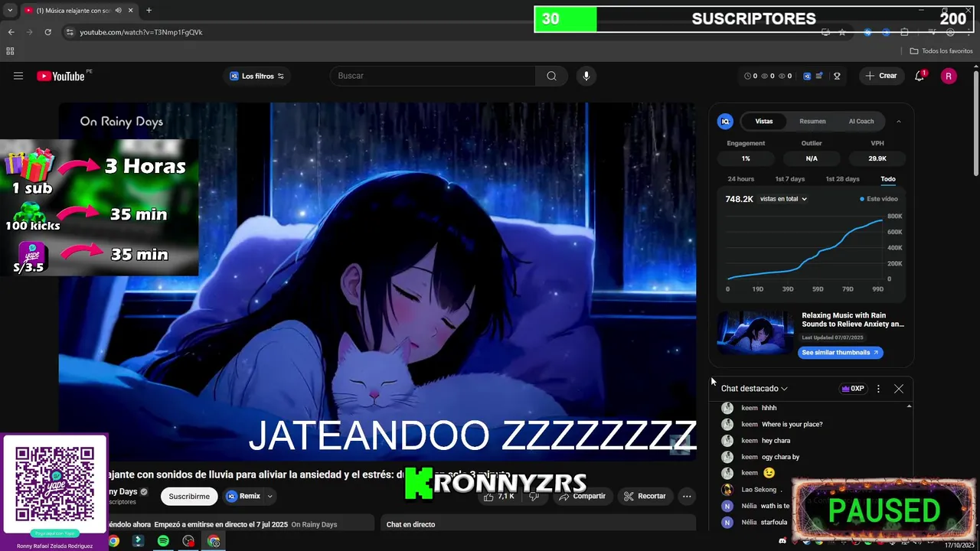
Task: Open browser tab search dropdown
Action: click(x=10, y=10)
